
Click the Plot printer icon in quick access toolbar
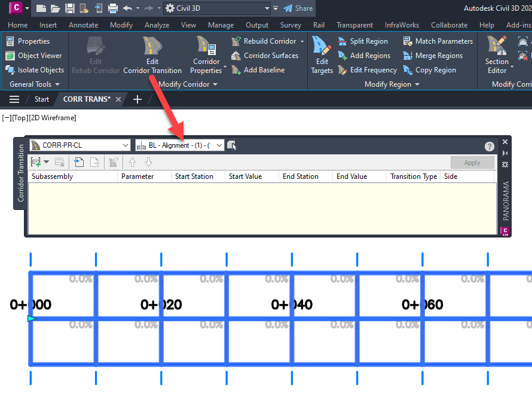point(113,8)
